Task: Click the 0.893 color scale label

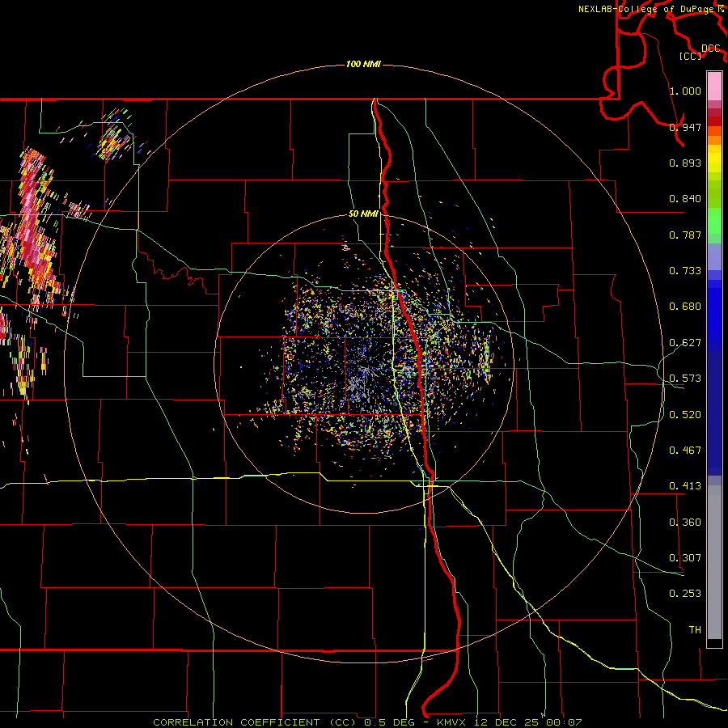Action: 685,163
